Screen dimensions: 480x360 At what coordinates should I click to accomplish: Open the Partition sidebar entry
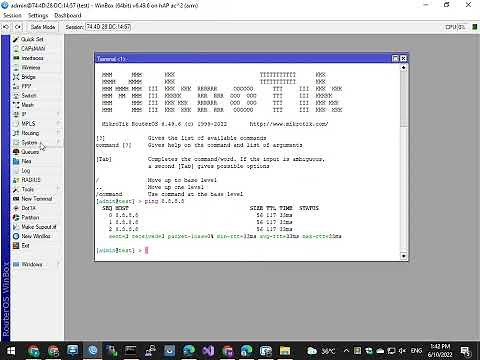(30, 217)
